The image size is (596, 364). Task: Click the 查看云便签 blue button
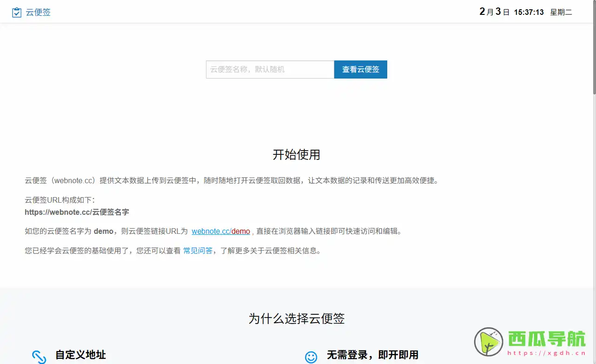[x=360, y=69]
